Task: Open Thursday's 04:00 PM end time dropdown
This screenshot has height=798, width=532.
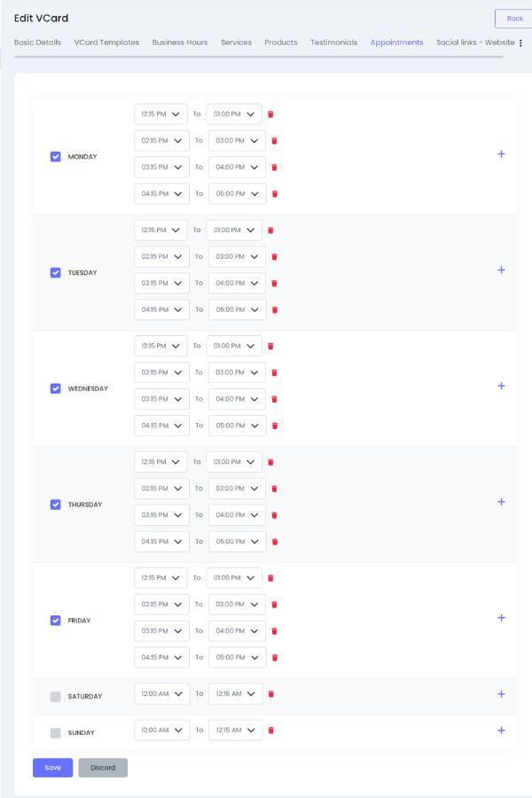Action: [237, 515]
